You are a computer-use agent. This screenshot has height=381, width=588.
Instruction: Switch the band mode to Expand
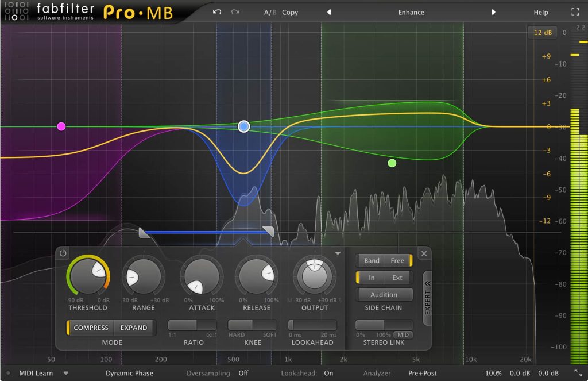[x=134, y=328]
